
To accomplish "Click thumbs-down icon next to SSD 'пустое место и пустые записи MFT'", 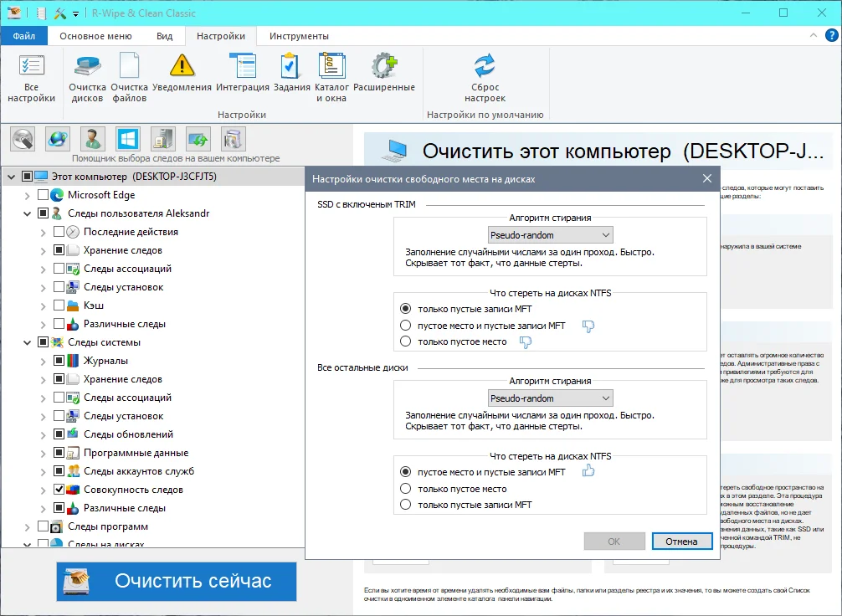I will pos(588,326).
